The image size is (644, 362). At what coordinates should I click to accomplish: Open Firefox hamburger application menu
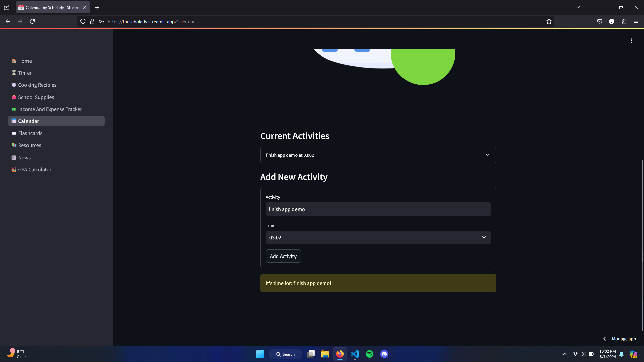click(636, 22)
